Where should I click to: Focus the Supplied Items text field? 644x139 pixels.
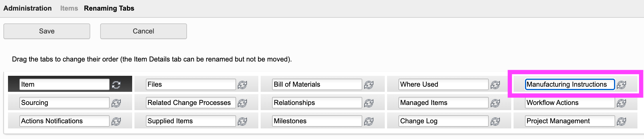click(x=191, y=121)
